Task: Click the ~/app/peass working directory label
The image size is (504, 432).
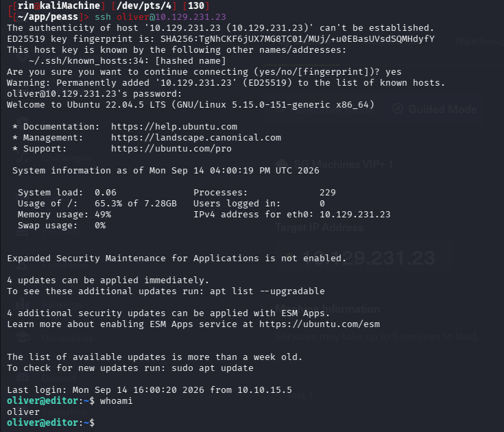Action: pos(48,16)
